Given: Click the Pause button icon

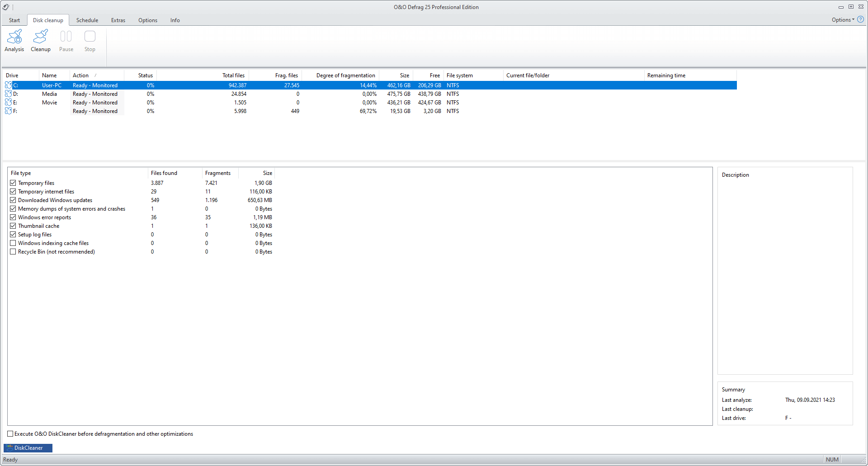Looking at the screenshot, I should point(66,36).
